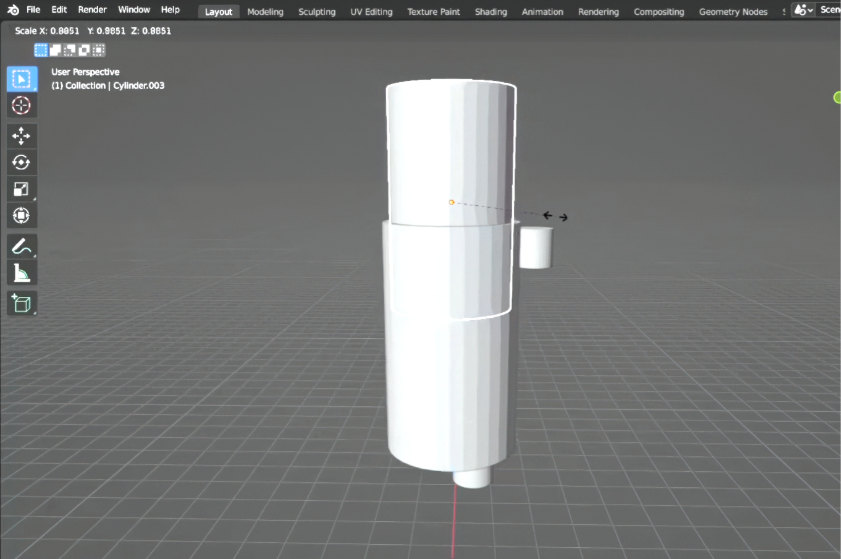The height and width of the screenshot is (559, 841).
Task: Select the Select Box tool
Action: coord(21,79)
